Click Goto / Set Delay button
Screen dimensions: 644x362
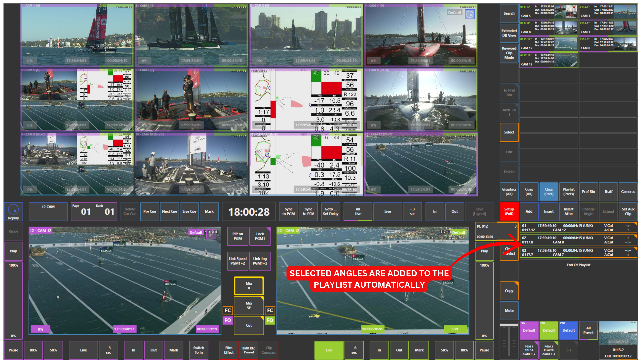pyautogui.click(x=331, y=211)
